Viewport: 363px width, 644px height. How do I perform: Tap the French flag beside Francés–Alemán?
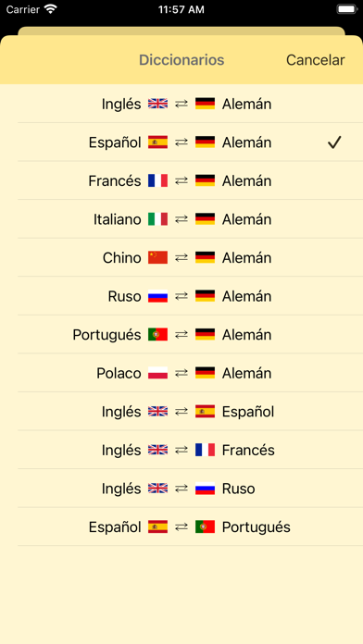tap(157, 180)
